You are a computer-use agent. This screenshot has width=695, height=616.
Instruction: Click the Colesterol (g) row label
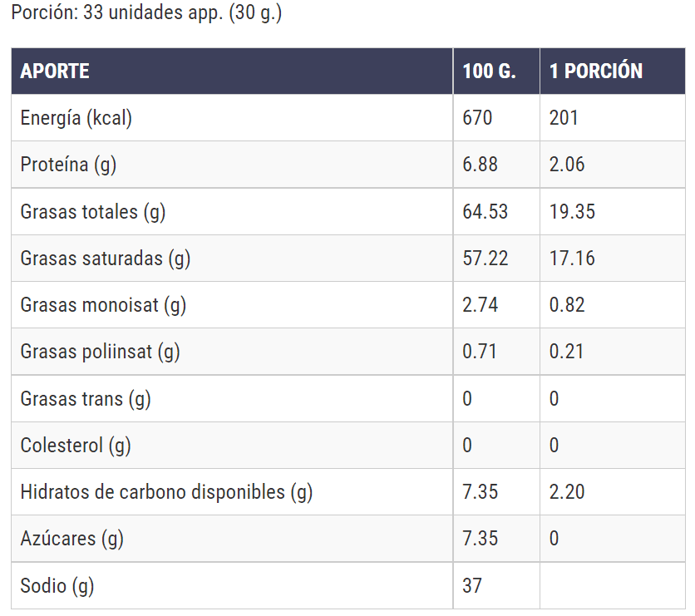(x=76, y=446)
